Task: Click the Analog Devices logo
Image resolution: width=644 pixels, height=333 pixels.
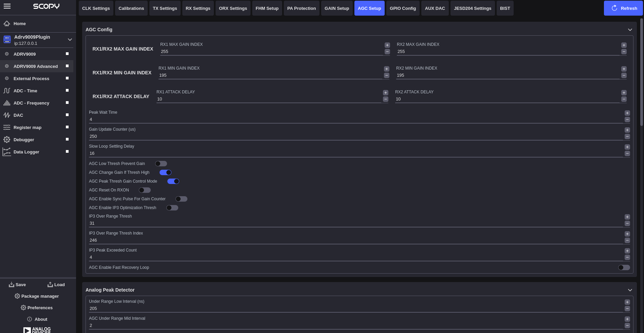Action: [x=37, y=330]
